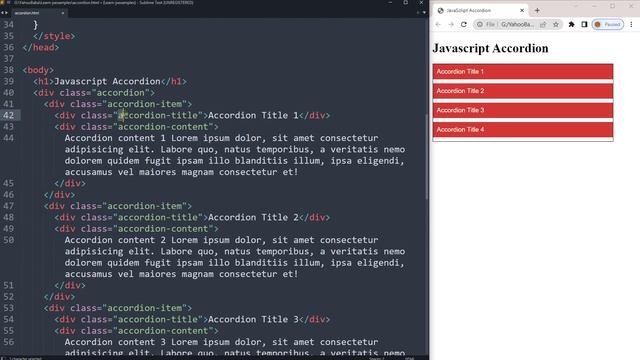Open Chrome side panel icon
Viewport: 640px width, 360px height.
pos(584,24)
